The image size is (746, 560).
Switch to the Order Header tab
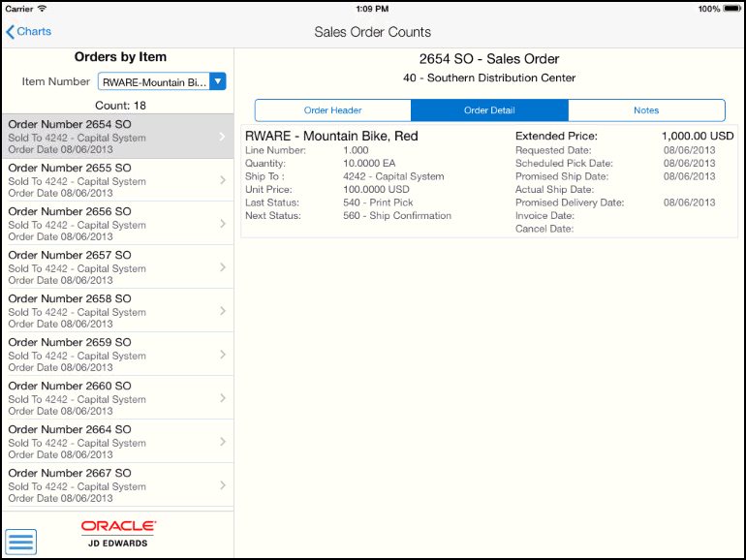coord(332,110)
